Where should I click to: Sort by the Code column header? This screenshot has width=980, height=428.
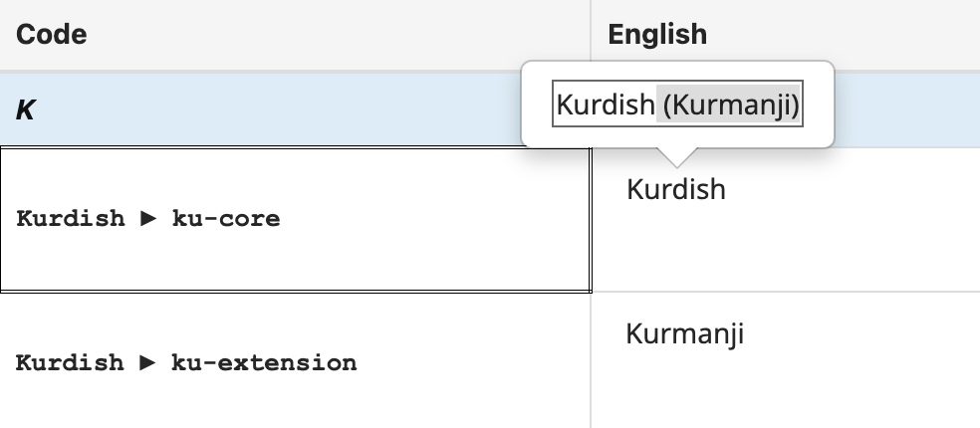(52, 35)
